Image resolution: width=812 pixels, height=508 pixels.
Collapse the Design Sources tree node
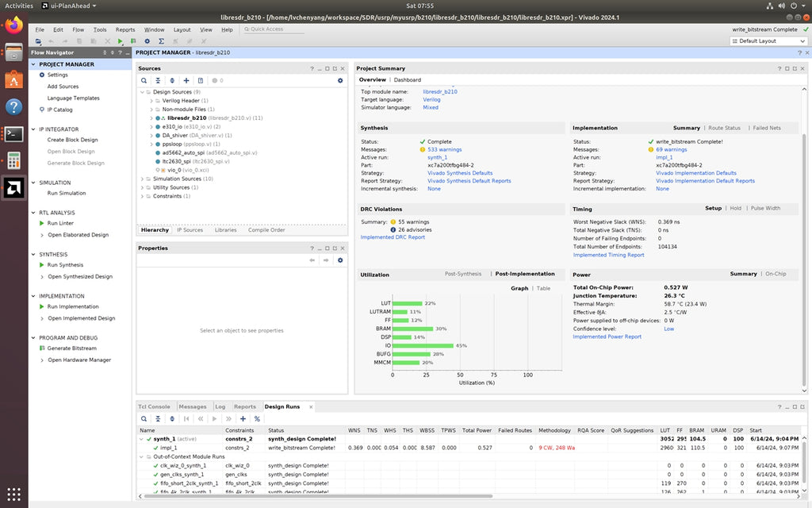tap(142, 92)
